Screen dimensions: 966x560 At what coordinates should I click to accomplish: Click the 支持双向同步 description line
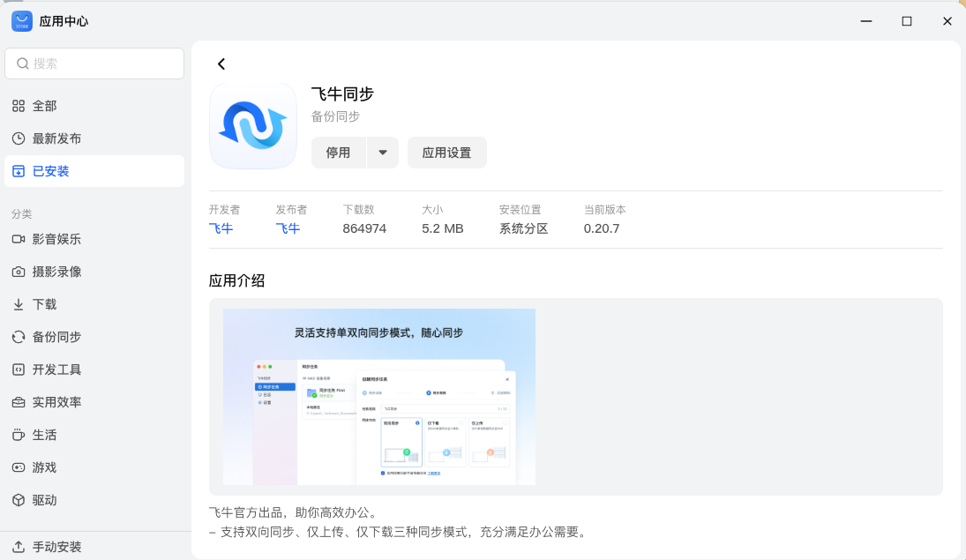point(398,533)
